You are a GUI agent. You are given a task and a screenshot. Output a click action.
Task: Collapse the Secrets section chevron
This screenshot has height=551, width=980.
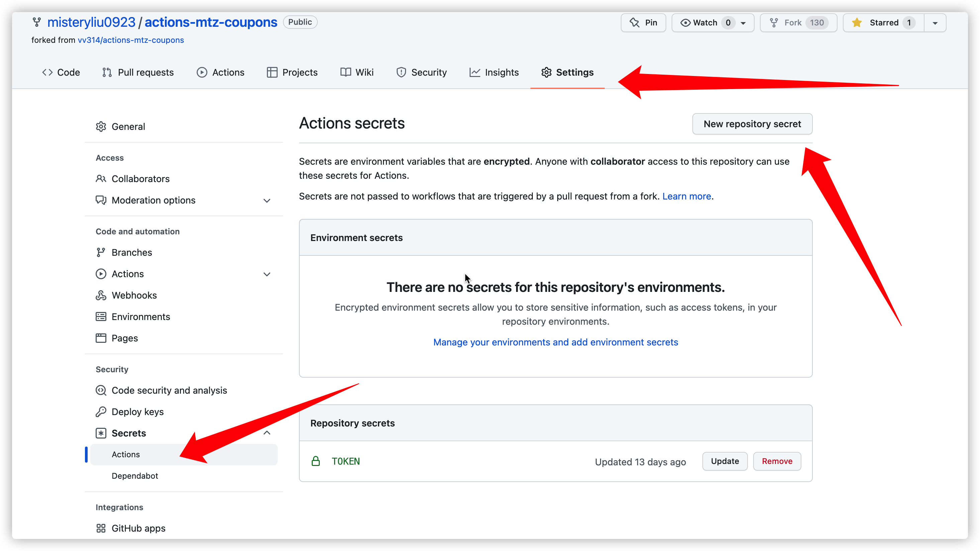click(267, 433)
